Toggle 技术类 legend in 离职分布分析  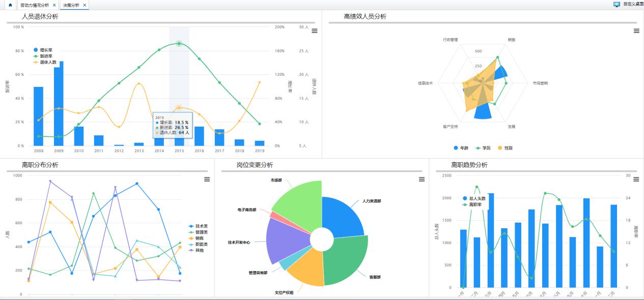click(x=201, y=226)
